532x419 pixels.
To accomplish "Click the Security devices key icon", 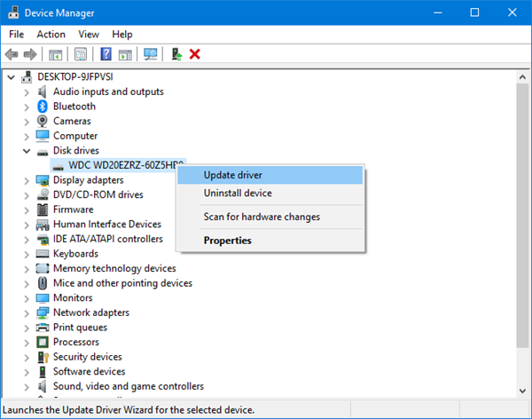I will point(43,357).
